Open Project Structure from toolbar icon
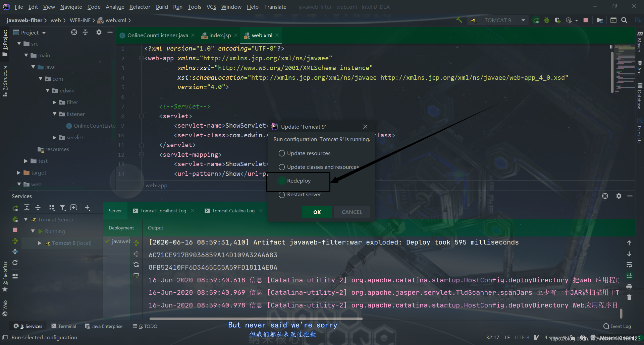 [600, 20]
